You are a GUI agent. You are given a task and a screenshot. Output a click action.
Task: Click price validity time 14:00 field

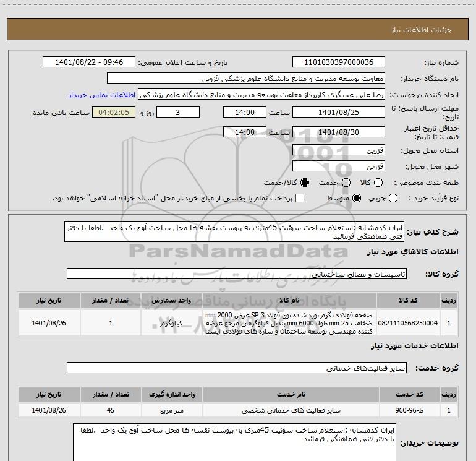point(245,132)
